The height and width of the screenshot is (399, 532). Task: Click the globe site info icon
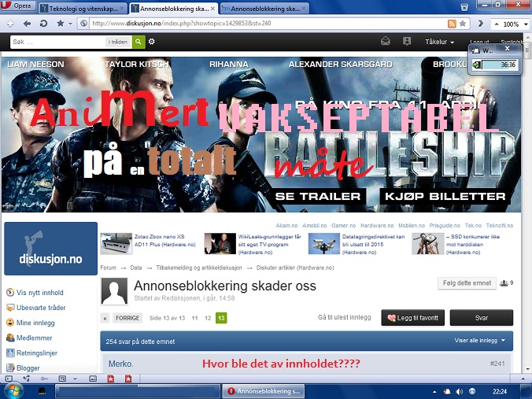[83, 24]
